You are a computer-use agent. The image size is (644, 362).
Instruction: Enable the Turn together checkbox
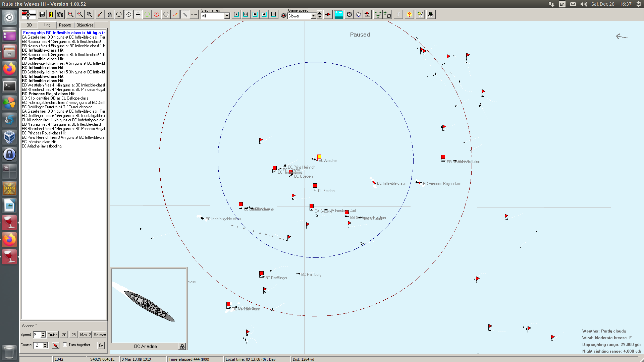pos(65,345)
